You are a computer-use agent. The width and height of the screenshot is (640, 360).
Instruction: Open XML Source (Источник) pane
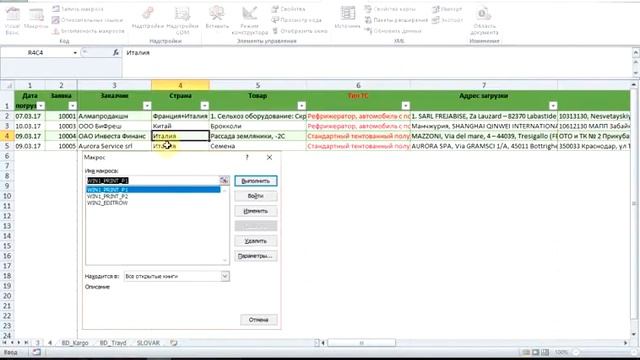pos(347,18)
